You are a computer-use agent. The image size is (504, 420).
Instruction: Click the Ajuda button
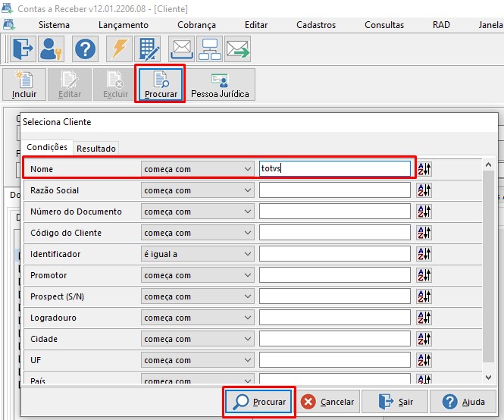pyautogui.click(x=463, y=402)
